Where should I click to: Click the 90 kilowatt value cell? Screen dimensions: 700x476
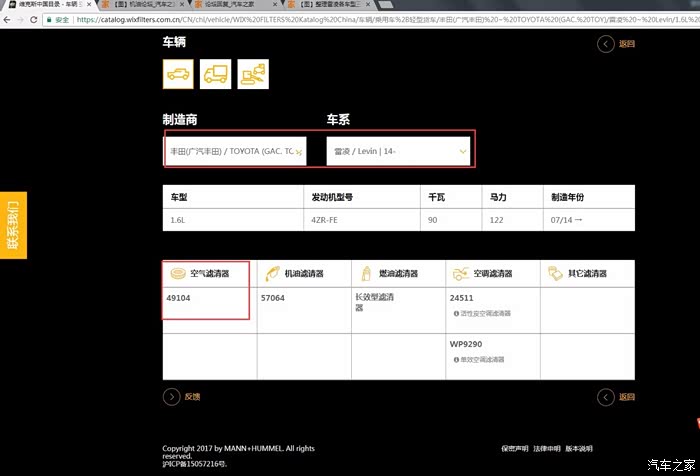[x=451, y=220]
